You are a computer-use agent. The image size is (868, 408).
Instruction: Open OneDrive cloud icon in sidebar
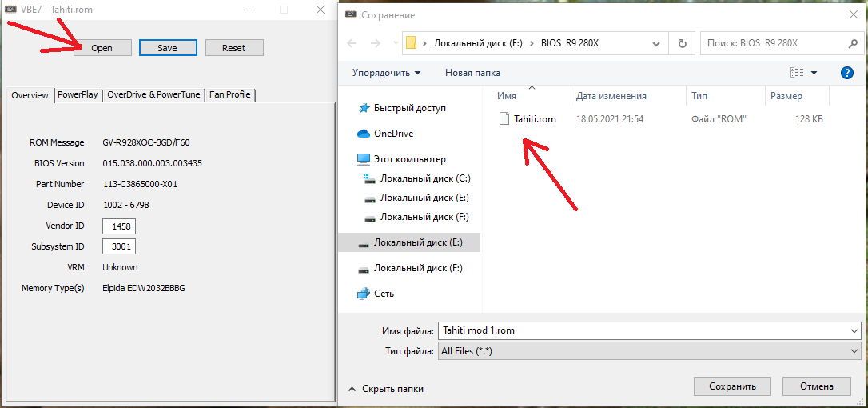point(364,134)
